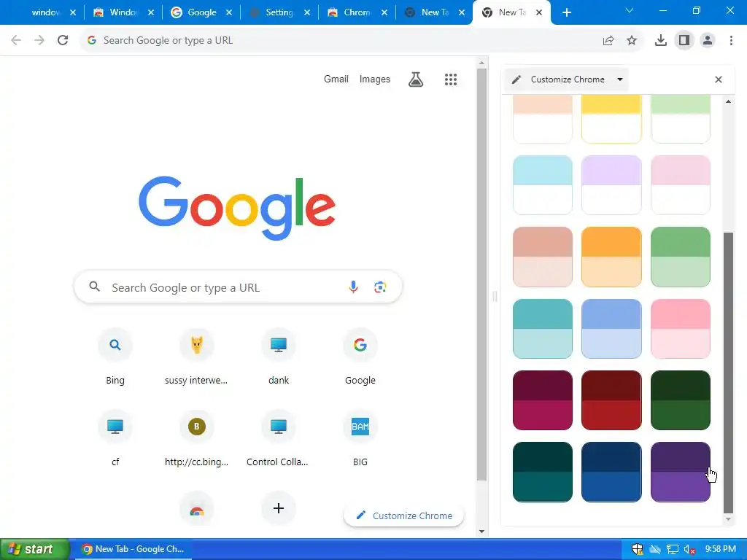Search by image with Lens icon
This screenshot has height=560, width=747.
click(x=380, y=287)
